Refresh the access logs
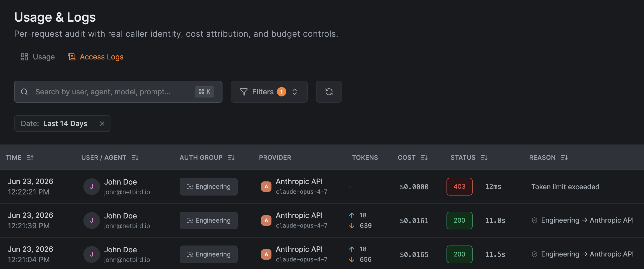The image size is (644, 269). tap(329, 92)
